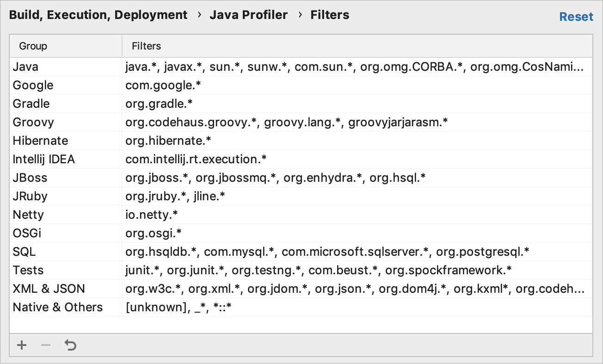
Task: Open the Reset link
Action: coord(576,16)
